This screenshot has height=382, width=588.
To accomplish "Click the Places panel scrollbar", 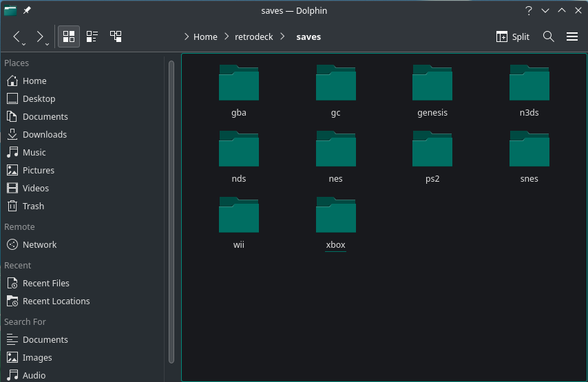I will (171, 206).
